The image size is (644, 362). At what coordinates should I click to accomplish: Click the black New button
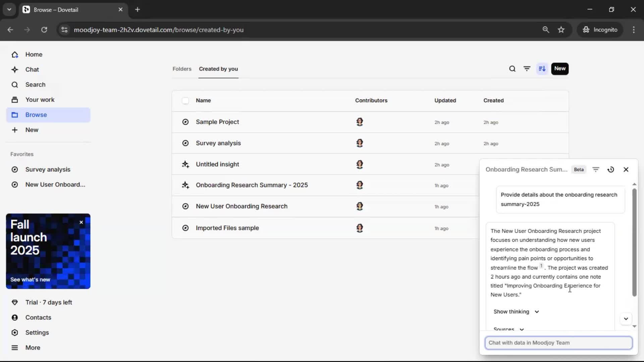point(560,69)
